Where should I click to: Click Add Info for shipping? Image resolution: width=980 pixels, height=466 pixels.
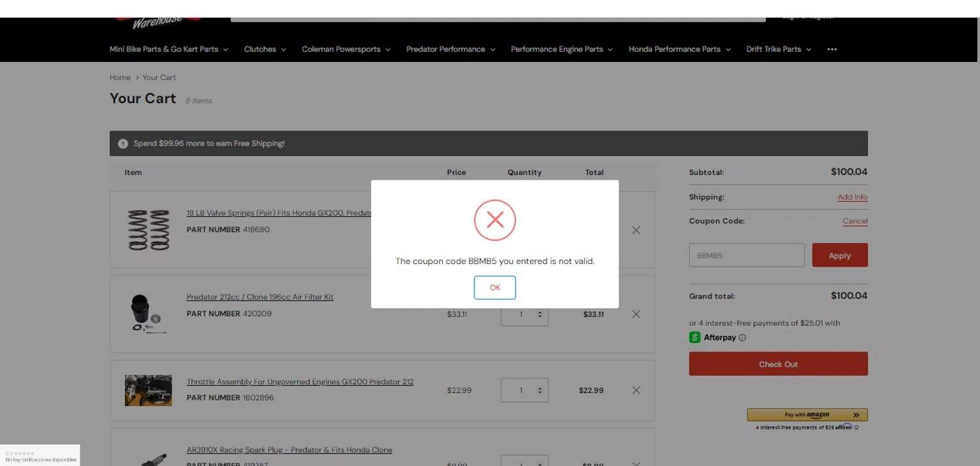coord(853,197)
